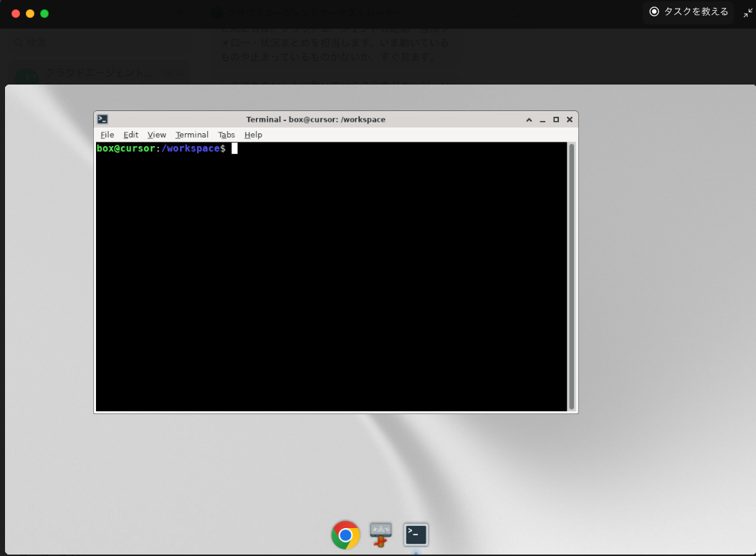
Task: Open the Help menu in Terminal
Action: (x=253, y=135)
